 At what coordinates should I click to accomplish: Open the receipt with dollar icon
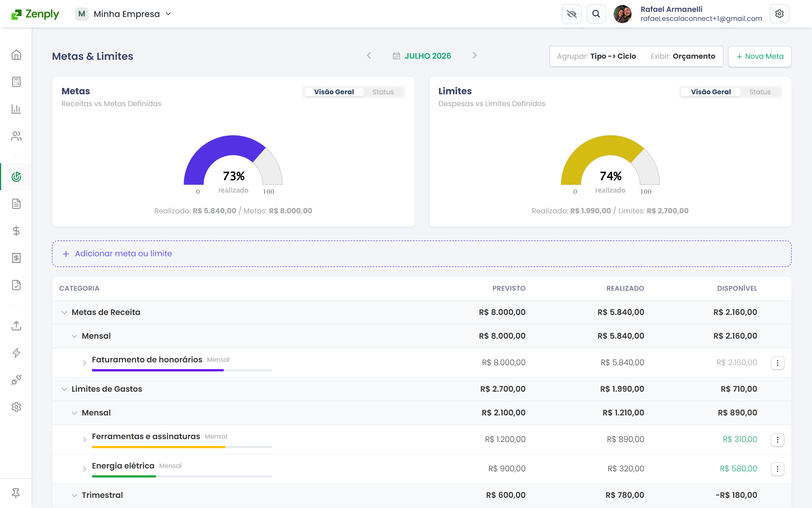[x=16, y=258]
